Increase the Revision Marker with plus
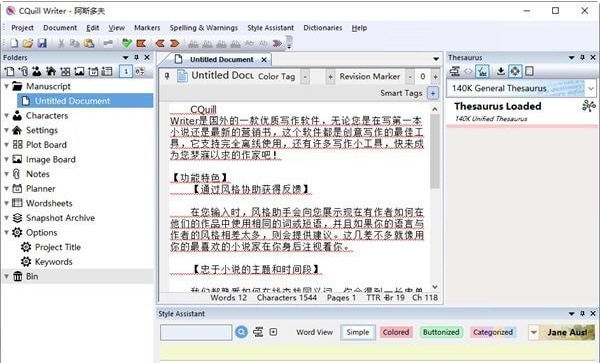603x363 pixels. coord(435,76)
